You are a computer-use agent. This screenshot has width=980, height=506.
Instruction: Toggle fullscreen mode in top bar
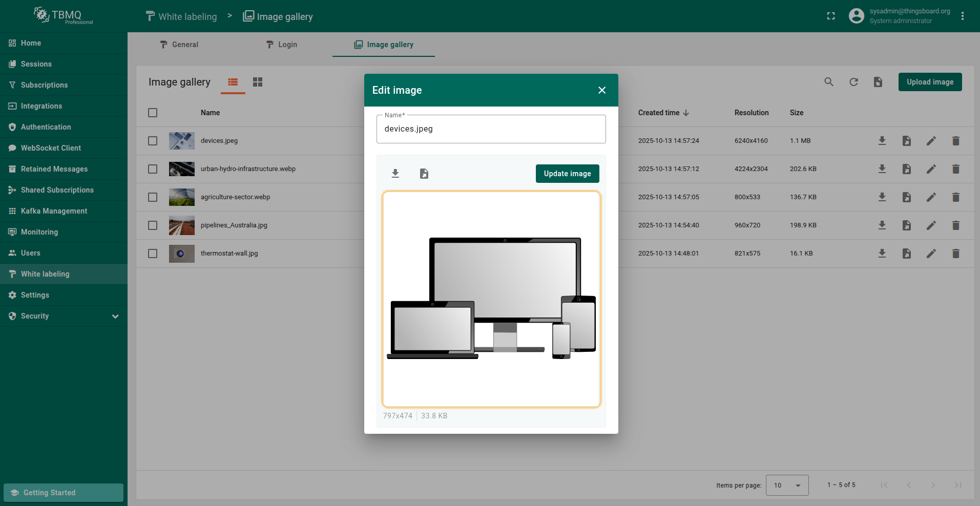click(x=831, y=16)
